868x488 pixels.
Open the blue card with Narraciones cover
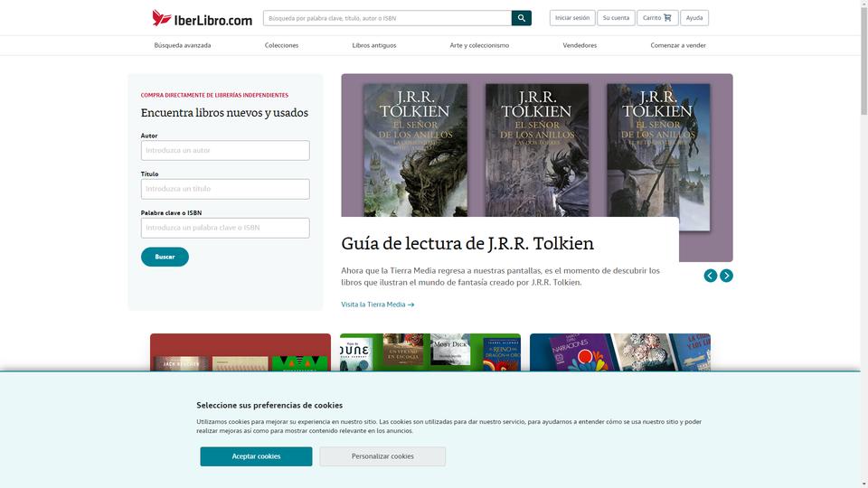pyautogui.click(x=620, y=352)
